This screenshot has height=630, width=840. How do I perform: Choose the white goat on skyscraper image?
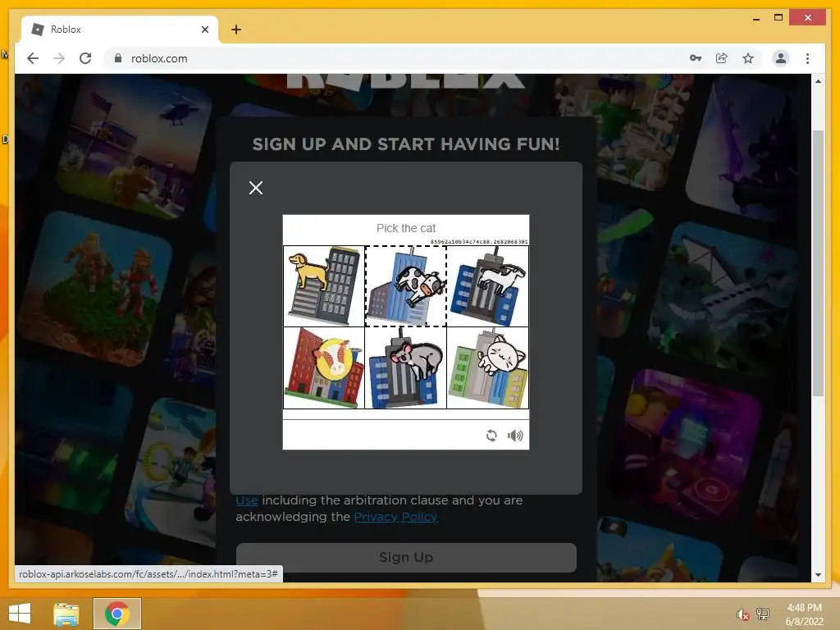[487, 286]
